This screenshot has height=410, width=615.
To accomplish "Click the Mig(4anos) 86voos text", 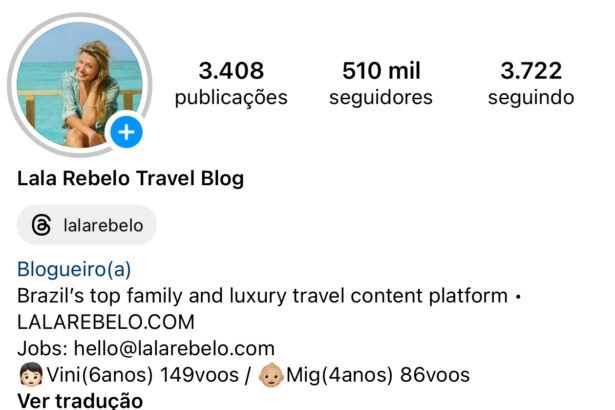I will tap(378, 375).
